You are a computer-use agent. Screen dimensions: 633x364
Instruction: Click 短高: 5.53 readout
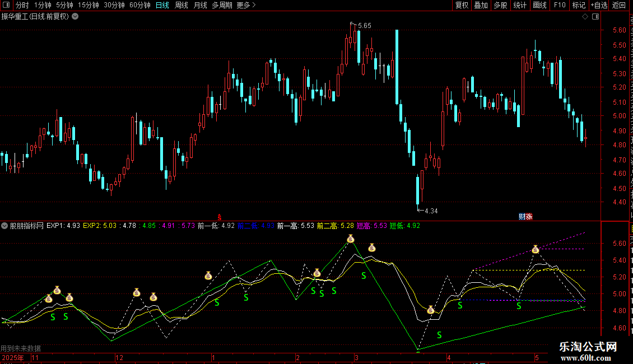tap(372, 226)
